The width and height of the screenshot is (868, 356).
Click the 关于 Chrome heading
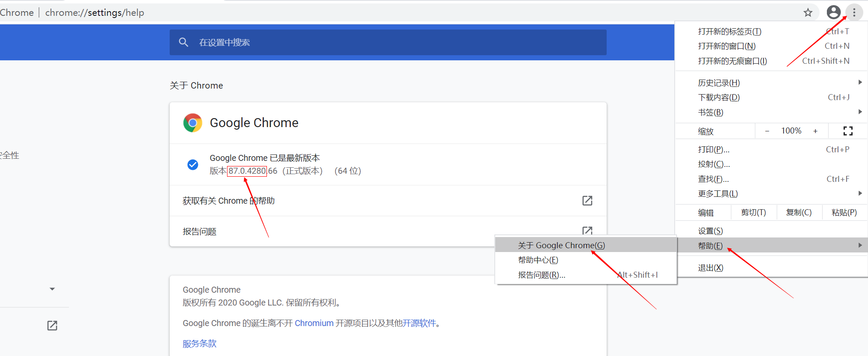[196, 86]
